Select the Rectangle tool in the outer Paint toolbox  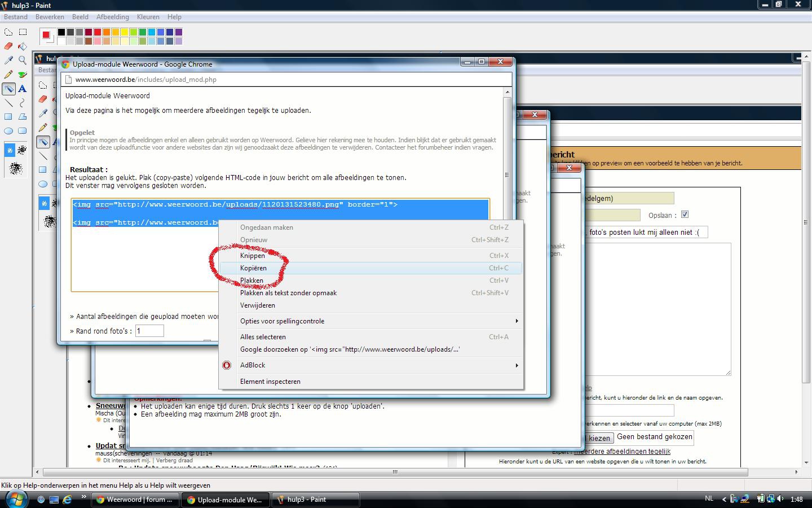[8, 117]
